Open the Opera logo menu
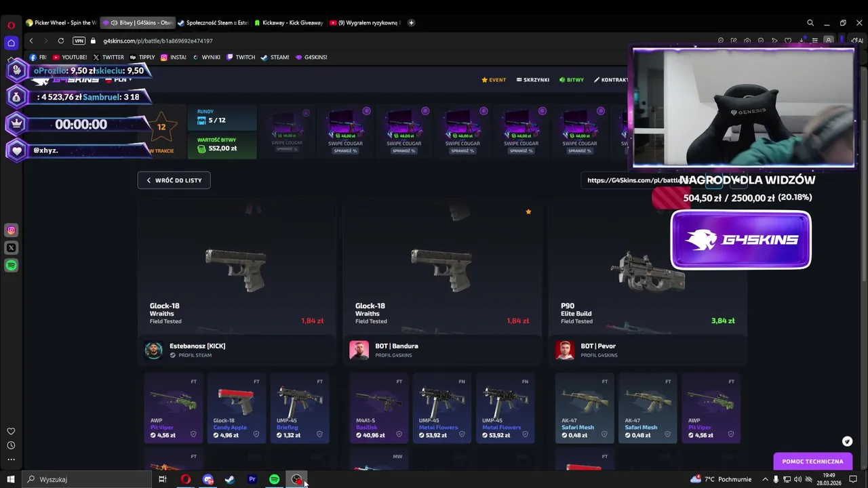 click(x=11, y=25)
